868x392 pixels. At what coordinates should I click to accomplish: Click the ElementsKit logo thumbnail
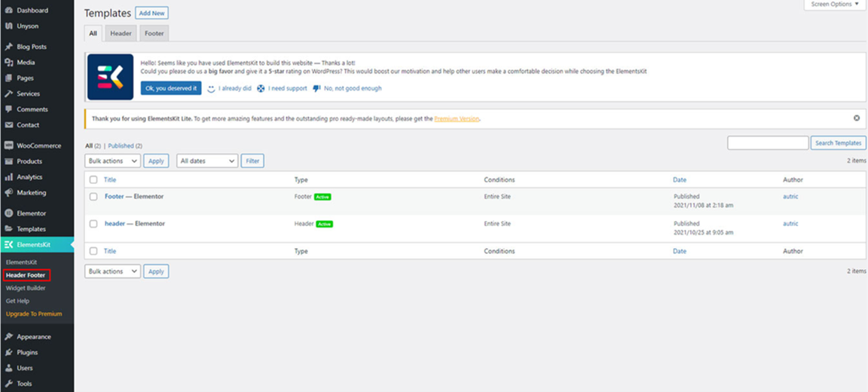tap(110, 77)
